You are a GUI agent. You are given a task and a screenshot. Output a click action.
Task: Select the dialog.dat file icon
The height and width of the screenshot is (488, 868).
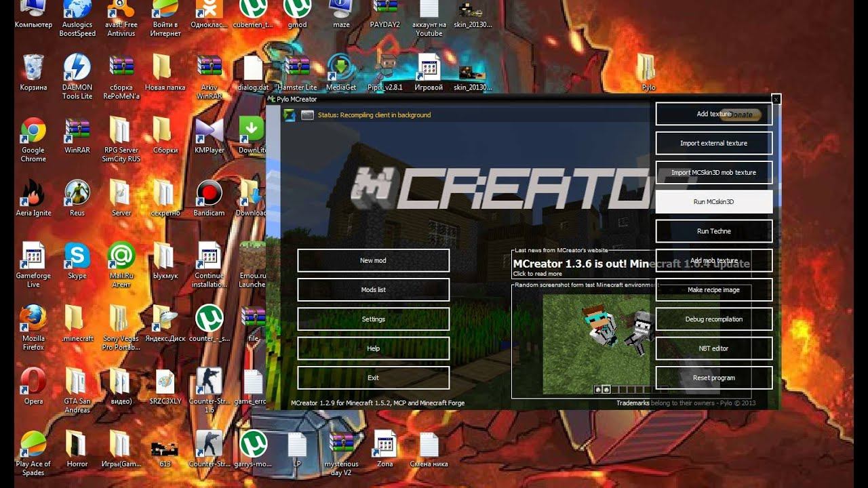(254, 73)
